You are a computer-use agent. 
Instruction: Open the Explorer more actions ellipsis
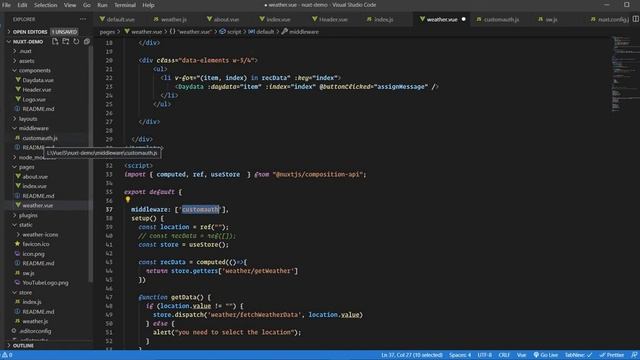coord(83,19)
